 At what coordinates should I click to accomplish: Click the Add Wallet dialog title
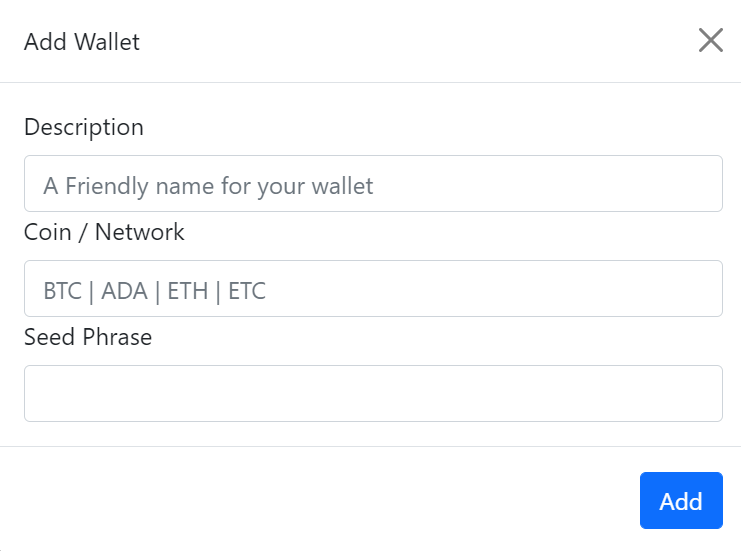(82, 42)
